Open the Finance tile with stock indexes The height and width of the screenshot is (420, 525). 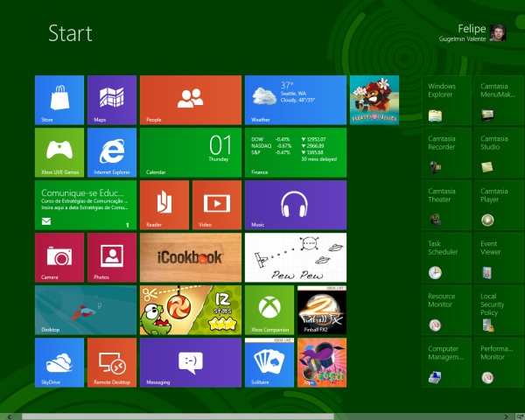[x=296, y=152]
